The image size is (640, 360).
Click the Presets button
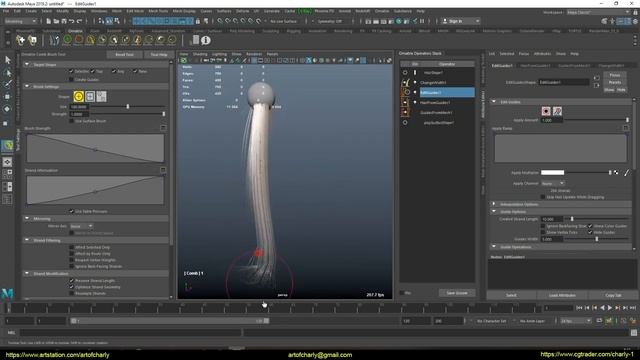coord(615,82)
